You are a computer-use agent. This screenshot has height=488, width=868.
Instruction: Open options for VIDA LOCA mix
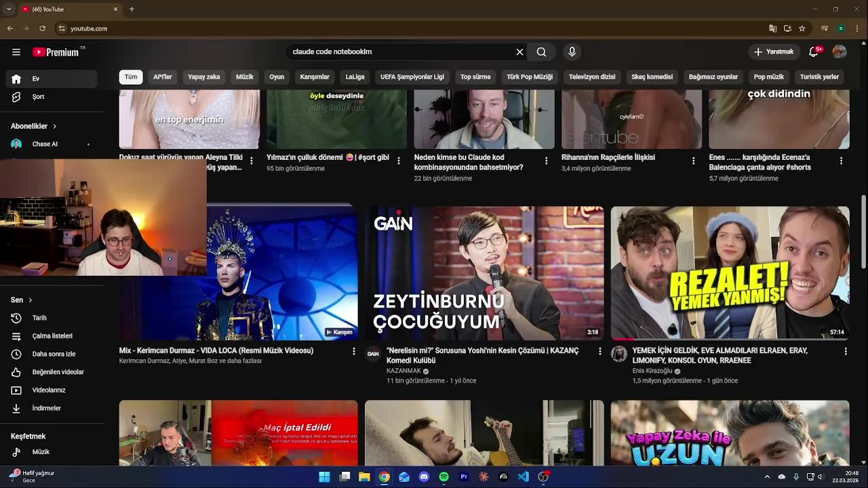click(x=353, y=351)
